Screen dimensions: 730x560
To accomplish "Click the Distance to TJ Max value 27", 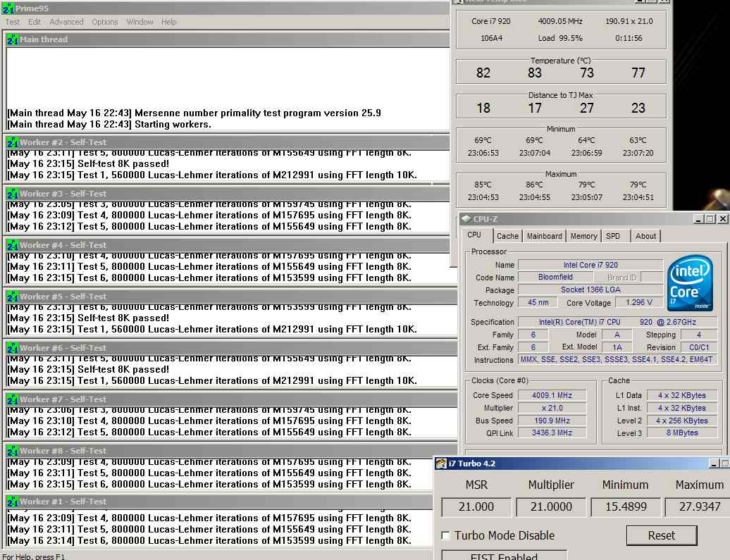I will click(x=586, y=108).
